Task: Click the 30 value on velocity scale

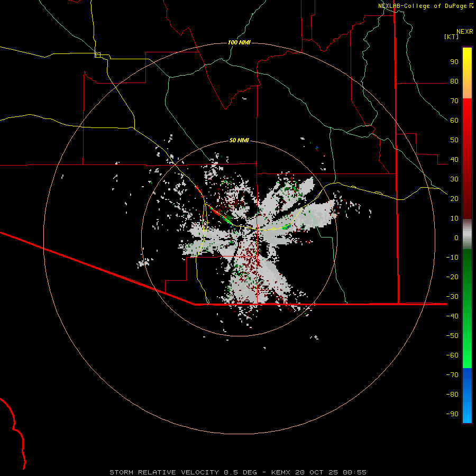Action: pyautogui.click(x=454, y=179)
